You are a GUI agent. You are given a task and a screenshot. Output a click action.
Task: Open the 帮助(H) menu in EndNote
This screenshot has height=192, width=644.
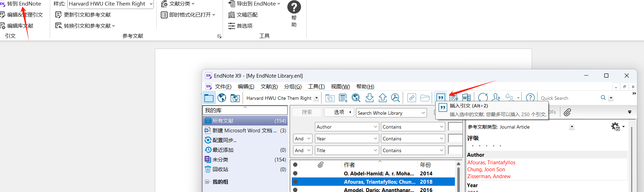365,87
